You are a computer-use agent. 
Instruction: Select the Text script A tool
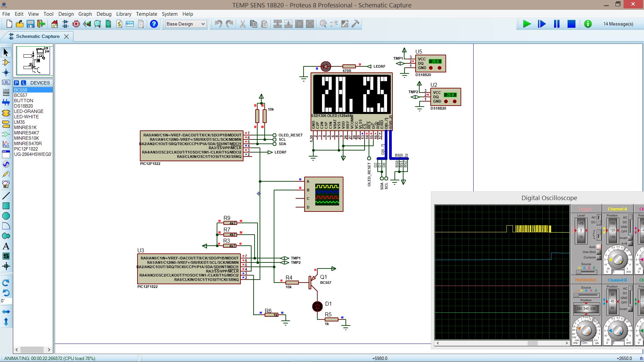point(6,246)
